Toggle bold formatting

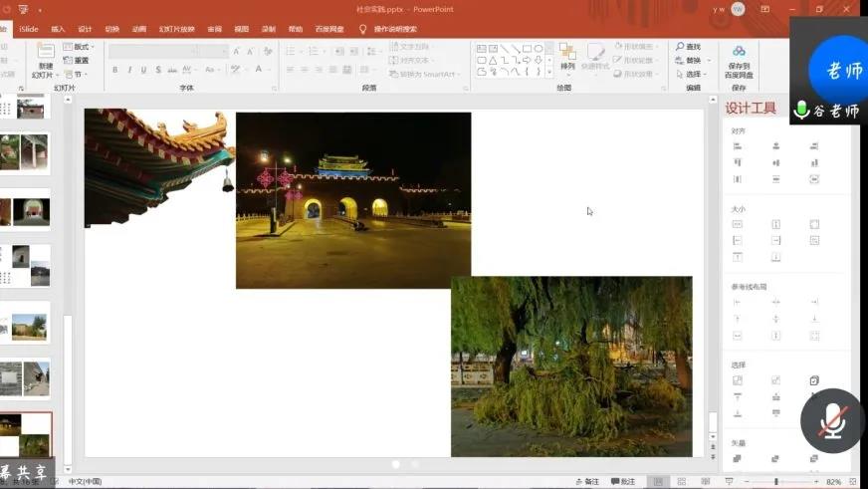point(115,70)
